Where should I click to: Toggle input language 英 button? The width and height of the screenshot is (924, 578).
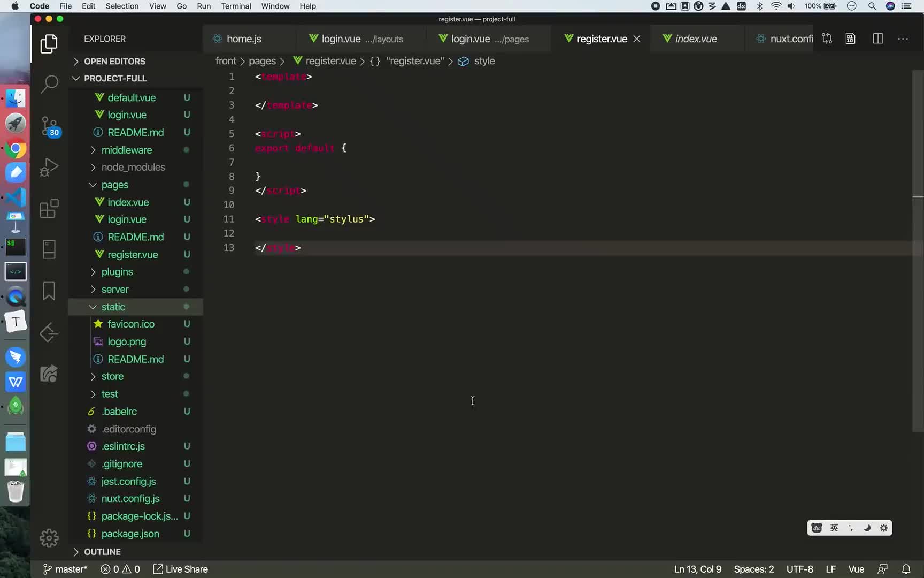834,528
